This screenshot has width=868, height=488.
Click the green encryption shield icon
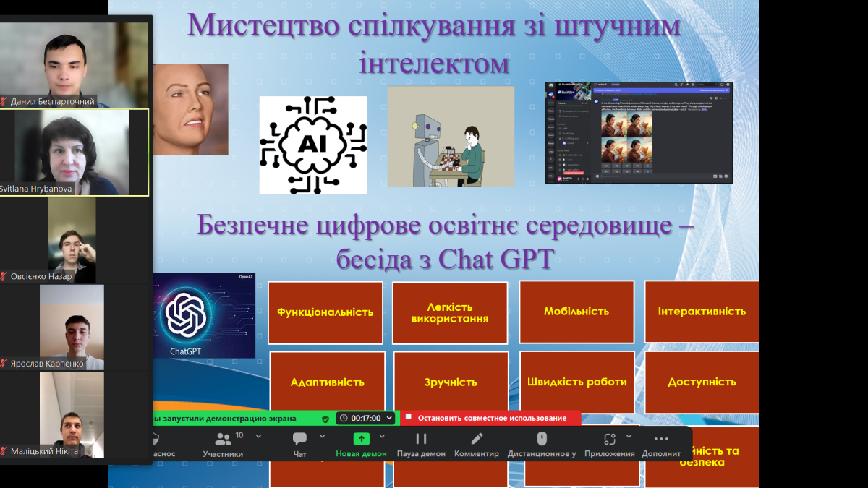point(325,419)
